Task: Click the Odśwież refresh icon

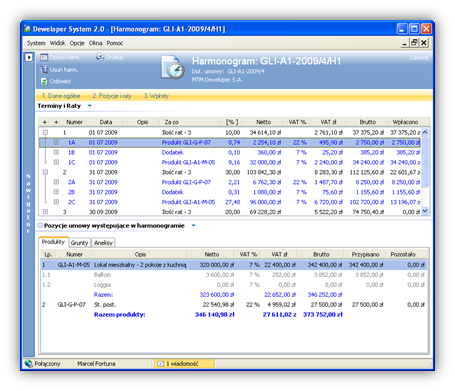Action: click(x=44, y=81)
